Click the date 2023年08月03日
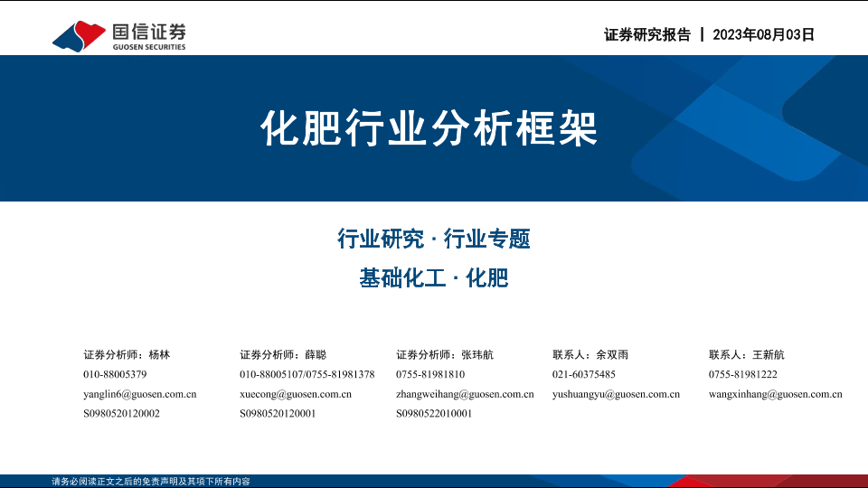Viewport: 868px width, 488px height. (x=764, y=35)
